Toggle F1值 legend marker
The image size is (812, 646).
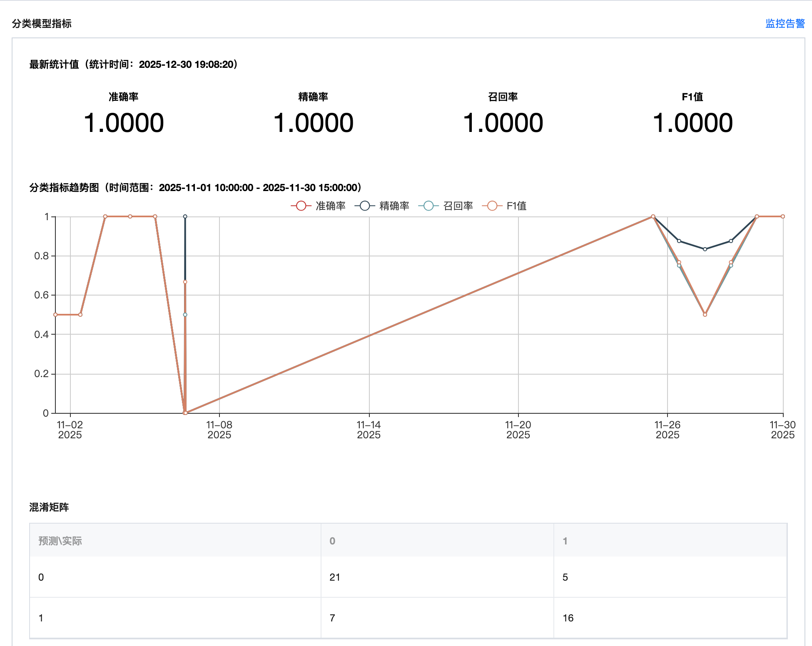492,206
